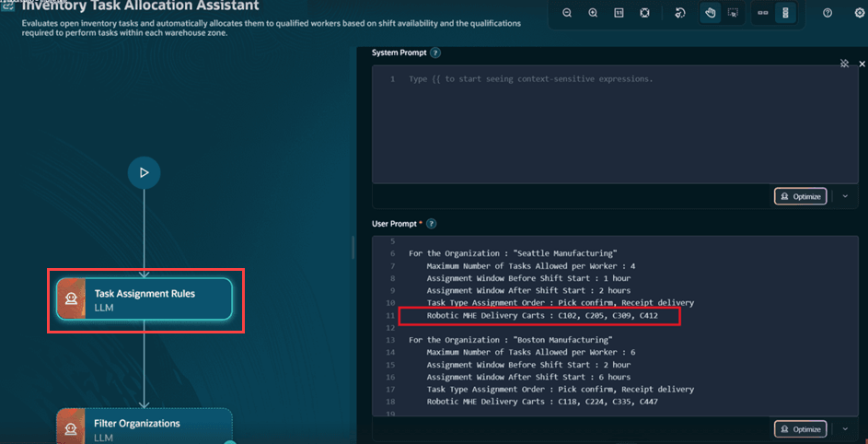Reset canvas zoom to 1:1

619,13
